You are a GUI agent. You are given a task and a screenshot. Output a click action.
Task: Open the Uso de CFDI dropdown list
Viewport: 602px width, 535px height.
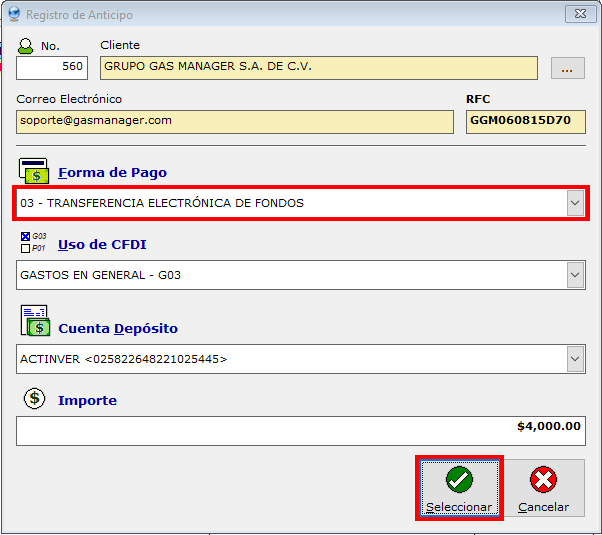[575, 275]
